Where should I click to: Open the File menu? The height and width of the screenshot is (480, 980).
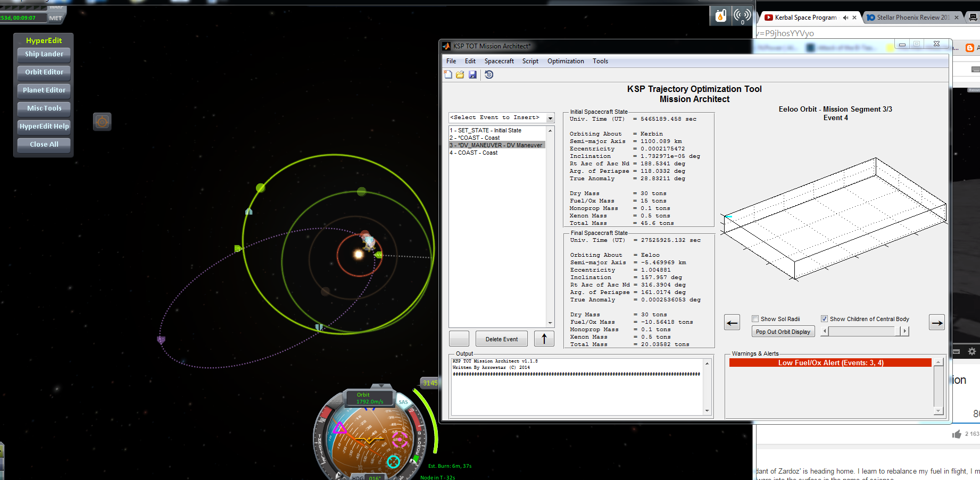tap(451, 61)
